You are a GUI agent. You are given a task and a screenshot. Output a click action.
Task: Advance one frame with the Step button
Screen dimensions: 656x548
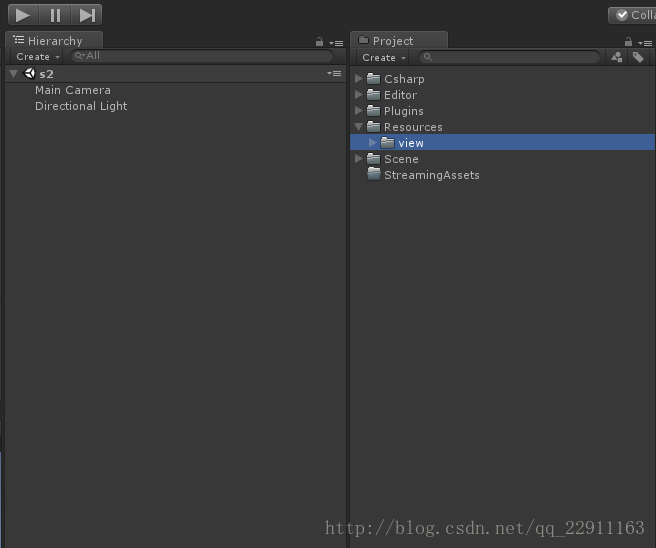[87, 15]
